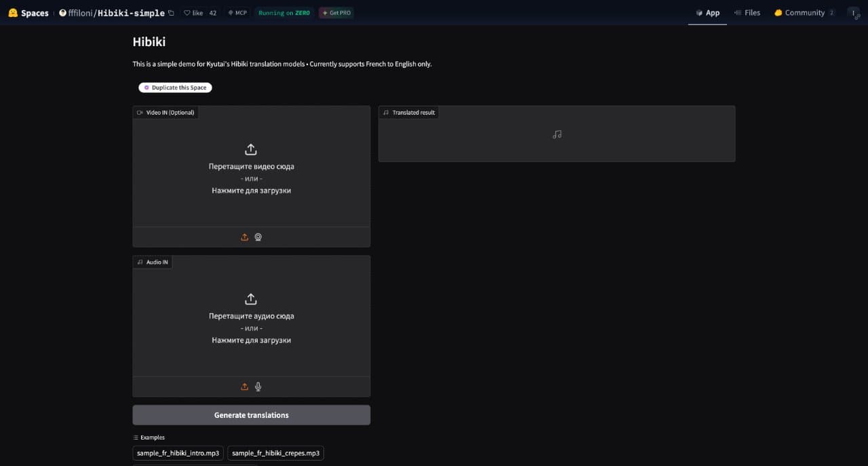Click Duplicate this Space button
Viewport: 868px width, 466px height.
coord(176,88)
